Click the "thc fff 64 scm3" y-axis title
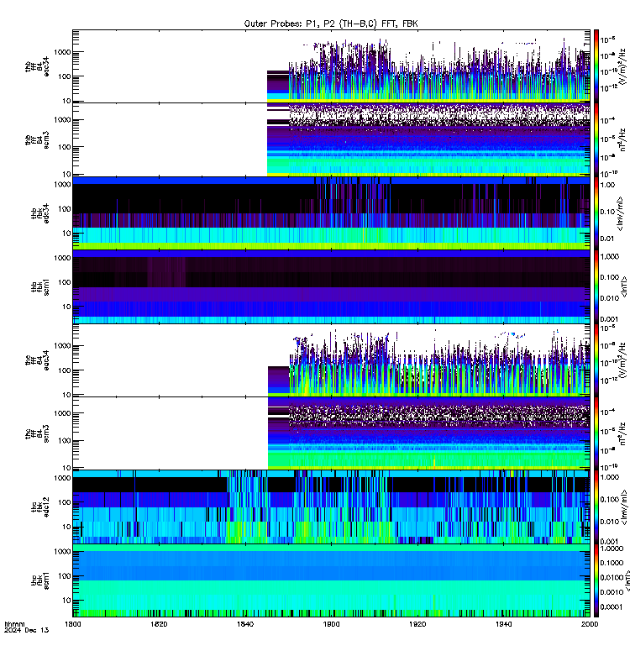Viewport: 630px width, 672px height. (x=37, y=433)
